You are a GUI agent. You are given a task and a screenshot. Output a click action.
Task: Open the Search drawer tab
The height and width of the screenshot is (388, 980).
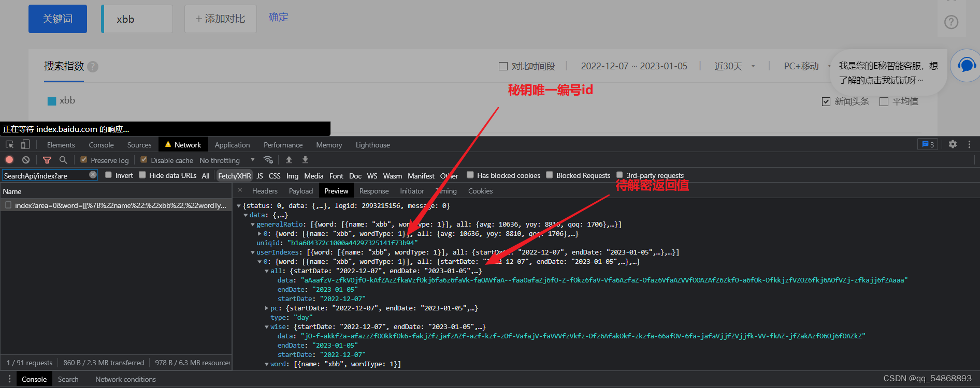click(68, 379)
